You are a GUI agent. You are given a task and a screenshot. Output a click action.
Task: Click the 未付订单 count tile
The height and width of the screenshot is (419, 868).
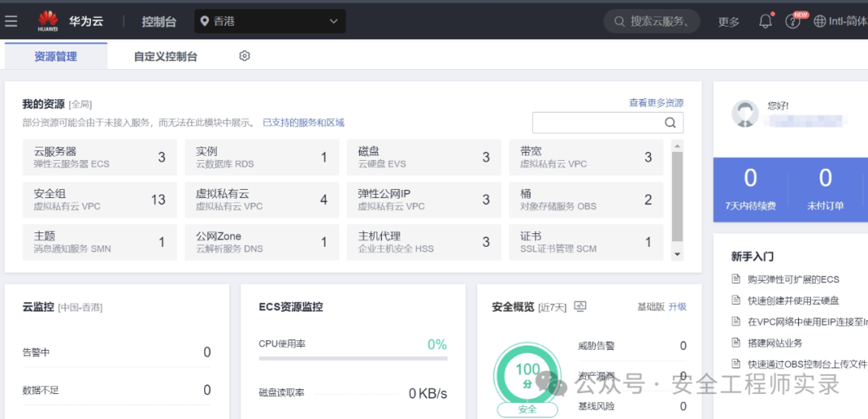[x=825, y=190]
